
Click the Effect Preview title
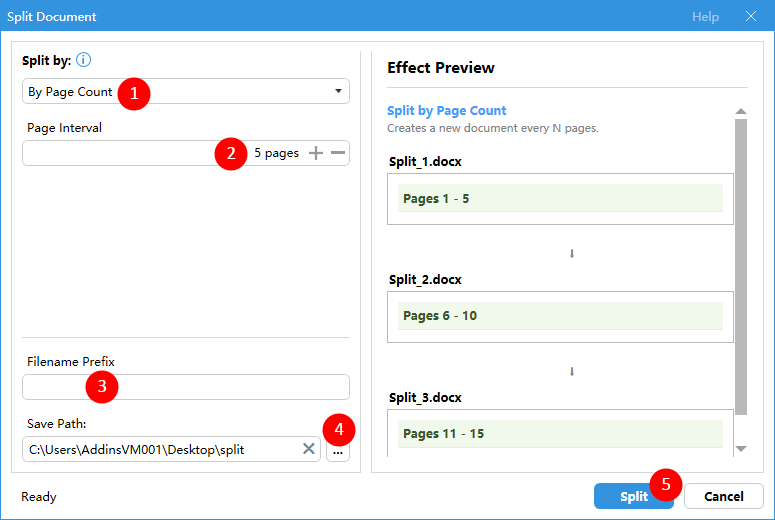click(440, 68)
